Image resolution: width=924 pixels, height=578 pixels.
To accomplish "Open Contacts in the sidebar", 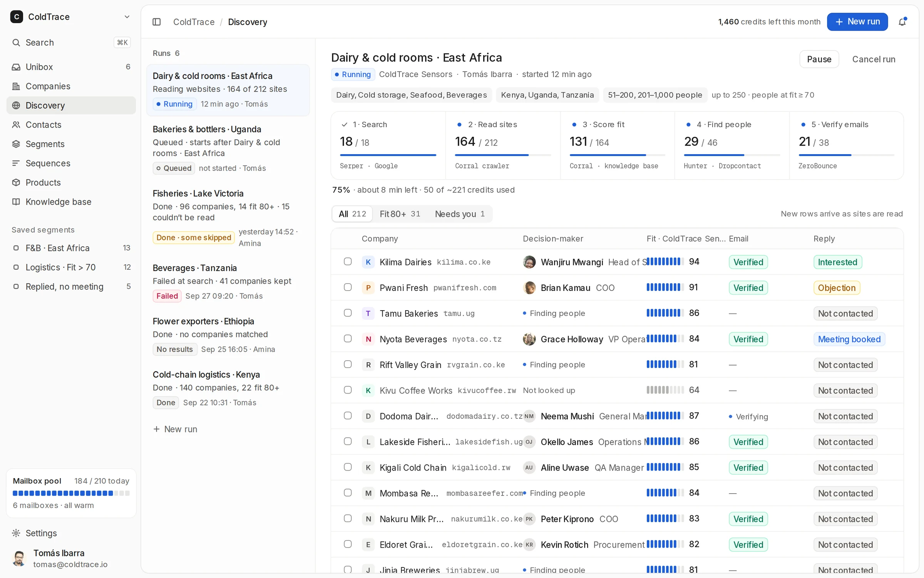I will point(71,124).
